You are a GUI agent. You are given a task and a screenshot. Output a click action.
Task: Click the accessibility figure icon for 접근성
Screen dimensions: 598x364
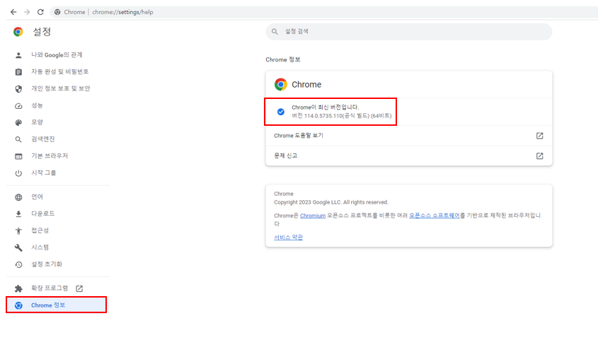click(x=18, y=230)
